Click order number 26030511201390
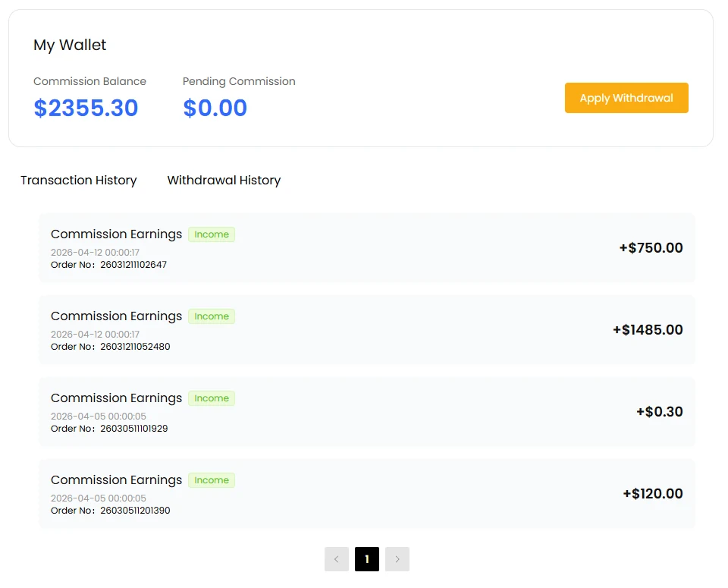728x588 pixels. (135, 511)
